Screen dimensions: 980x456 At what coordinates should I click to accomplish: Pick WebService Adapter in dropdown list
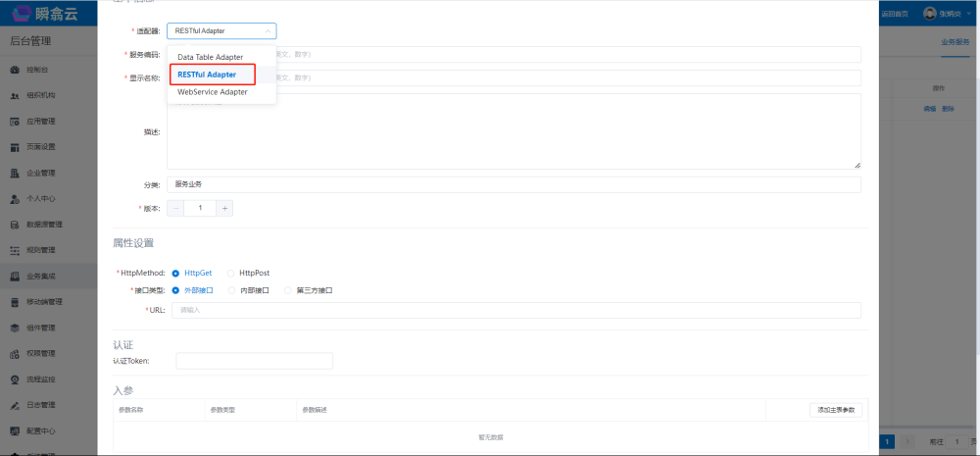[x=212, y=92]
